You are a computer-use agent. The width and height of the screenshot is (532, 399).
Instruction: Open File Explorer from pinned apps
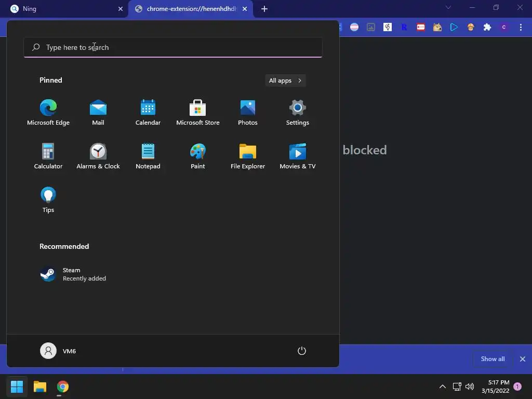[x=248, y=156]
